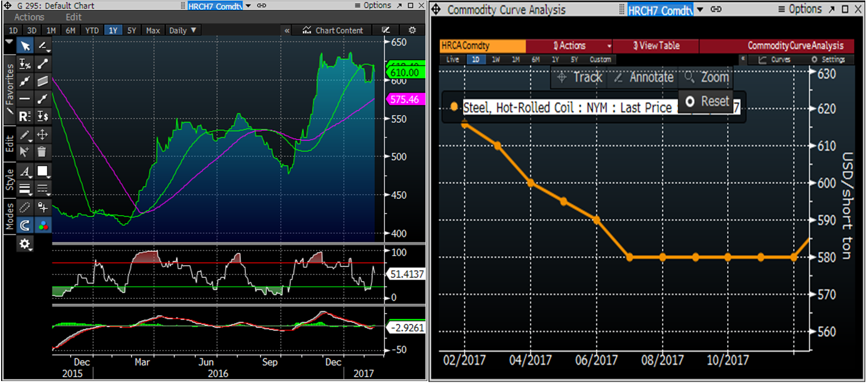Click the trash can delete icon

42,152
